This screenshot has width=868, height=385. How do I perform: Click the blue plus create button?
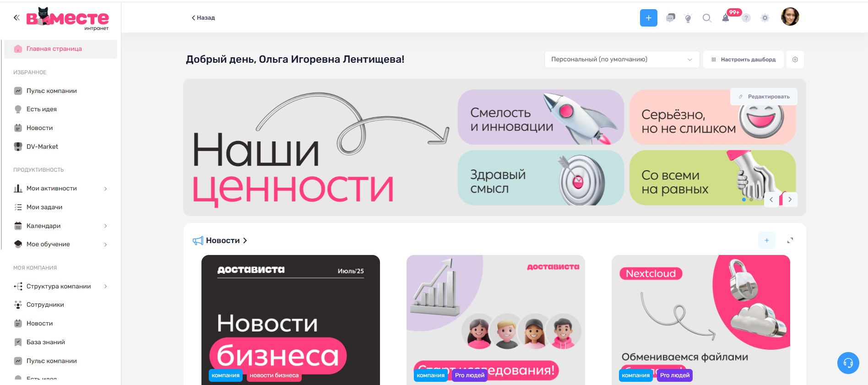coord(648,18)
